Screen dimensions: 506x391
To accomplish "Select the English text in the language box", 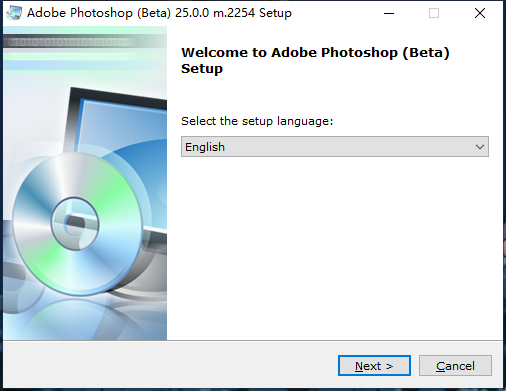I will [x=205, y=147].
